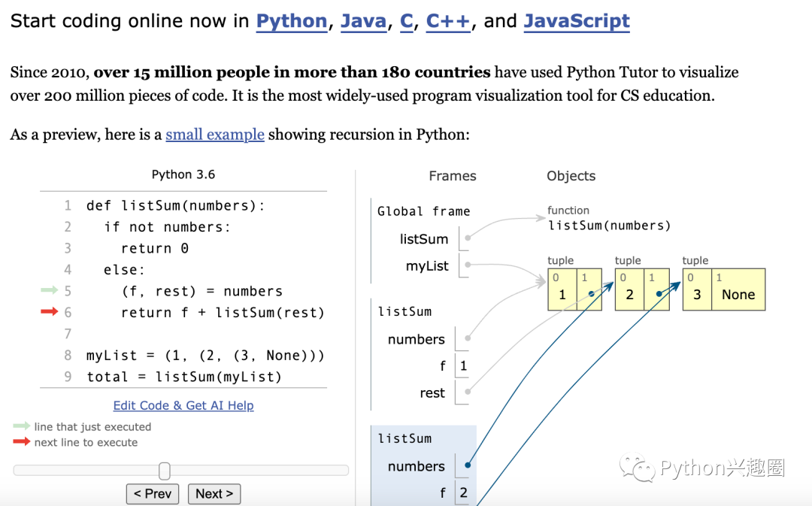Click the Frames column heading
Viewport: 812px width, 506px height.
pos(453,176)
